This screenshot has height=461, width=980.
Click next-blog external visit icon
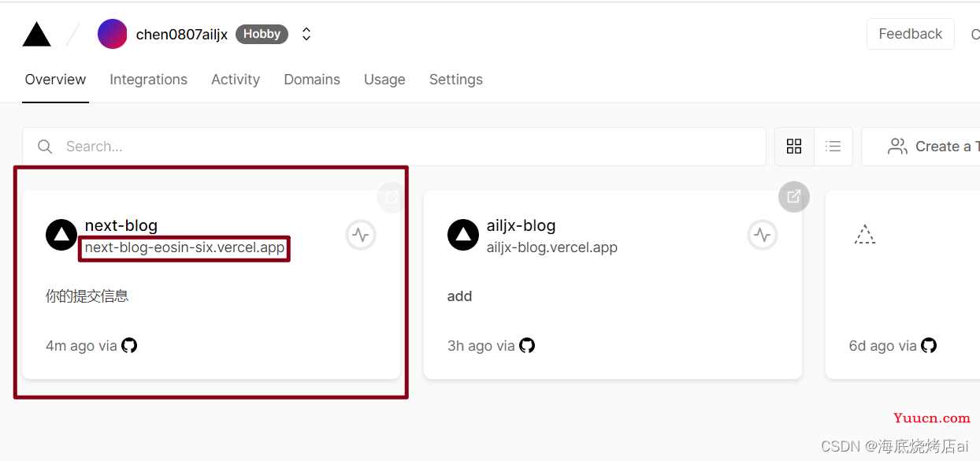[392, 197]
